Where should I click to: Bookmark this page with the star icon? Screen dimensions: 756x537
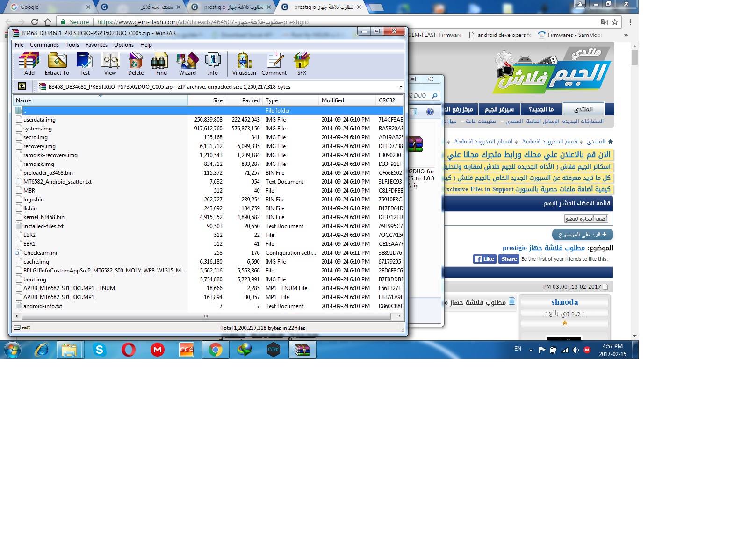coord(615,22)
